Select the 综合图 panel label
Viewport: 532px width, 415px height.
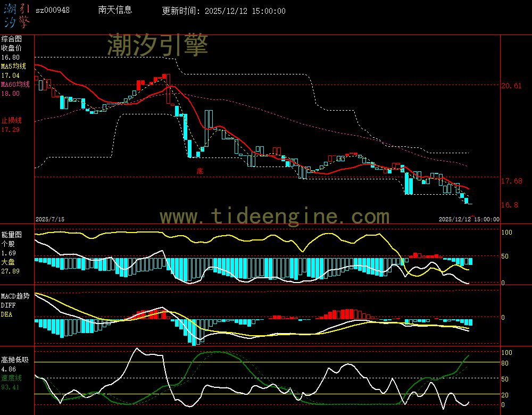point(12,39)
